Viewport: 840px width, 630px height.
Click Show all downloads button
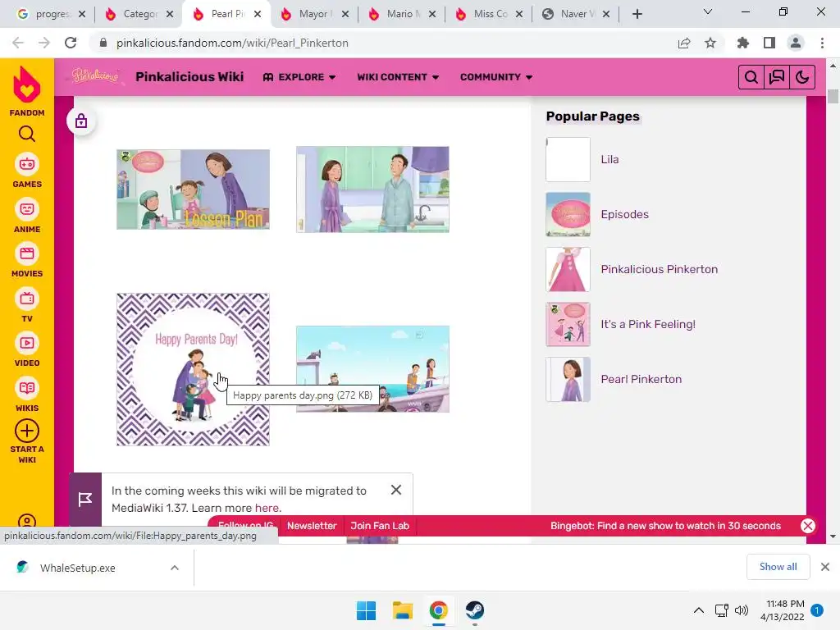778,567
